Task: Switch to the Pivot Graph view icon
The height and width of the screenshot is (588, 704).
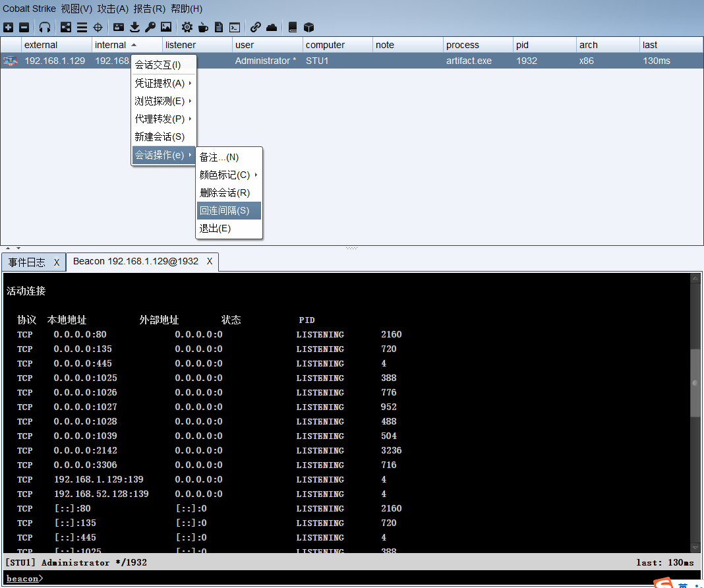Action: (66, 28)
